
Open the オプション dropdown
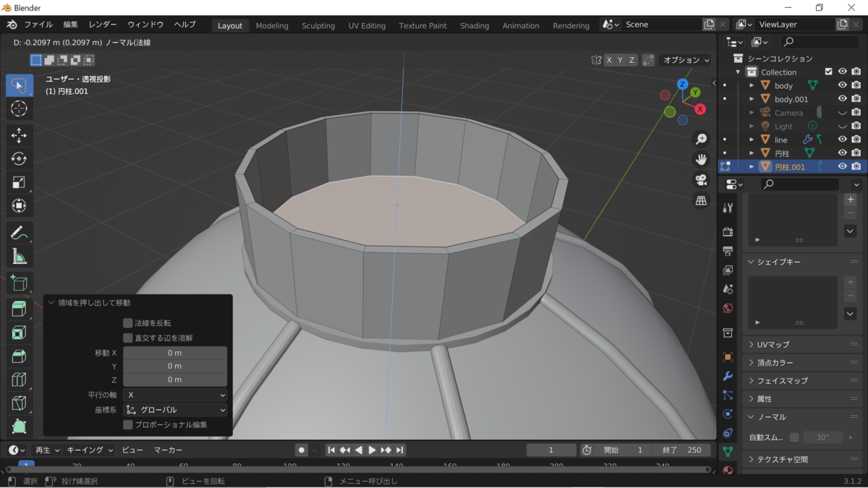[x=686, y=60]
